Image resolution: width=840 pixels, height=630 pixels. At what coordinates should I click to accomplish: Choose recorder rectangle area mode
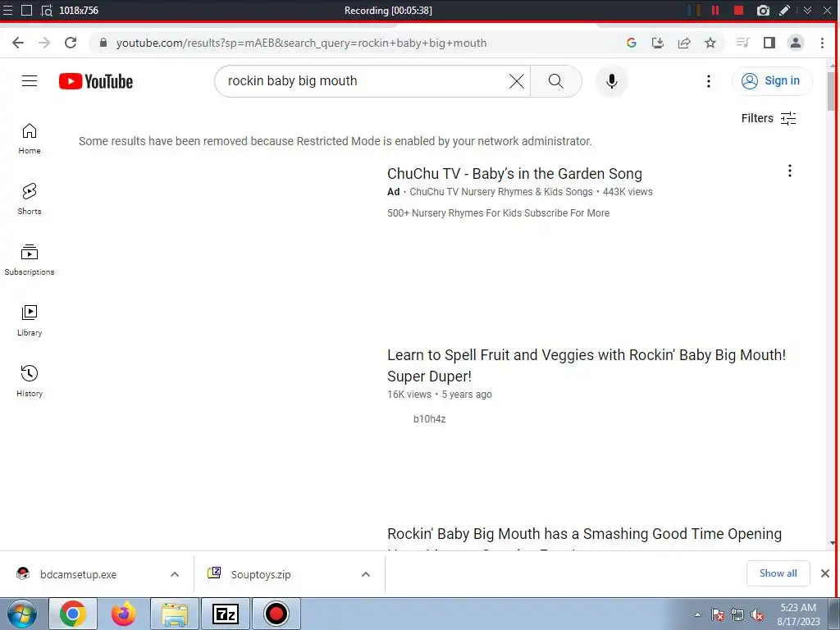pos(26,10)
